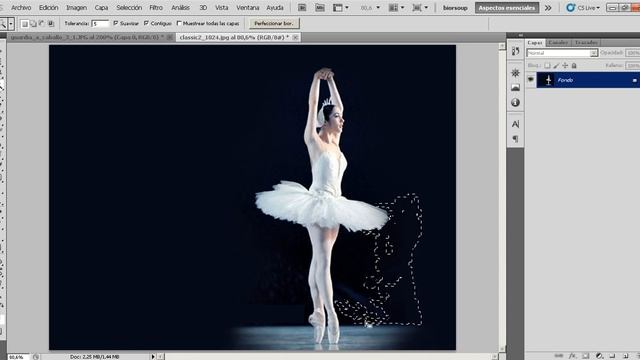Launch Mini Bridge with the Mb icon
Screen dimensions: 640x360
pos(320,8)
